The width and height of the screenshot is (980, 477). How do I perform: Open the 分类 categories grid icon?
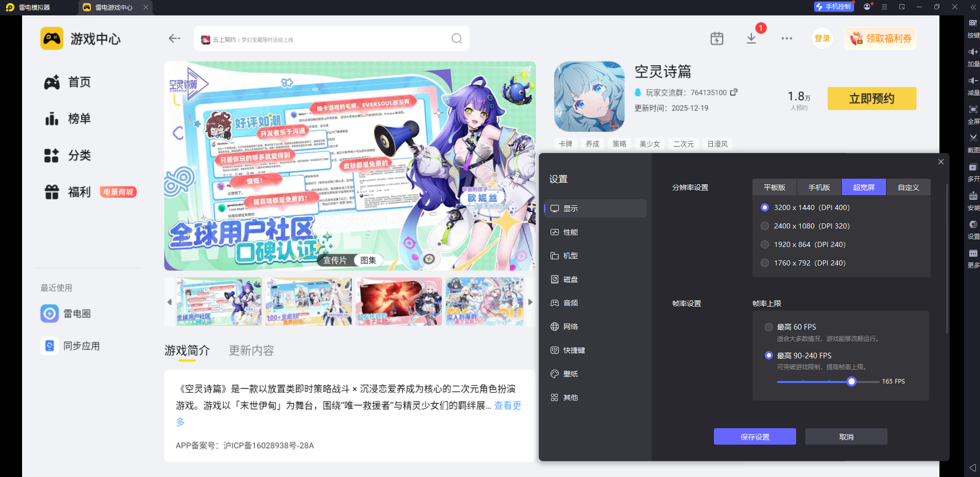pos(52,156)
